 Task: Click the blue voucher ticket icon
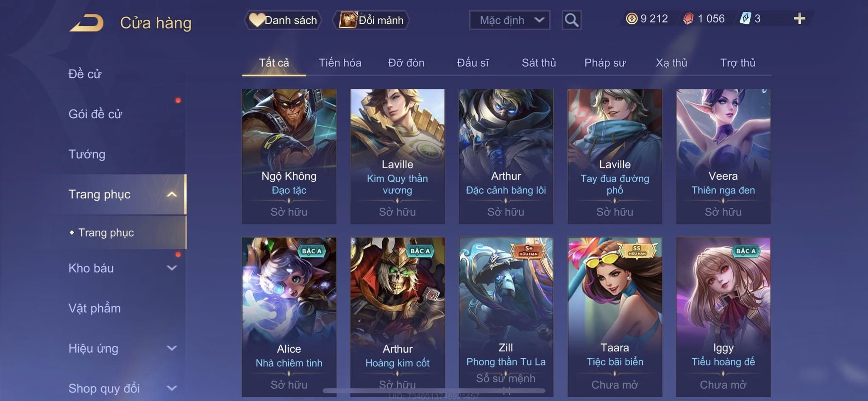point(745,19)
